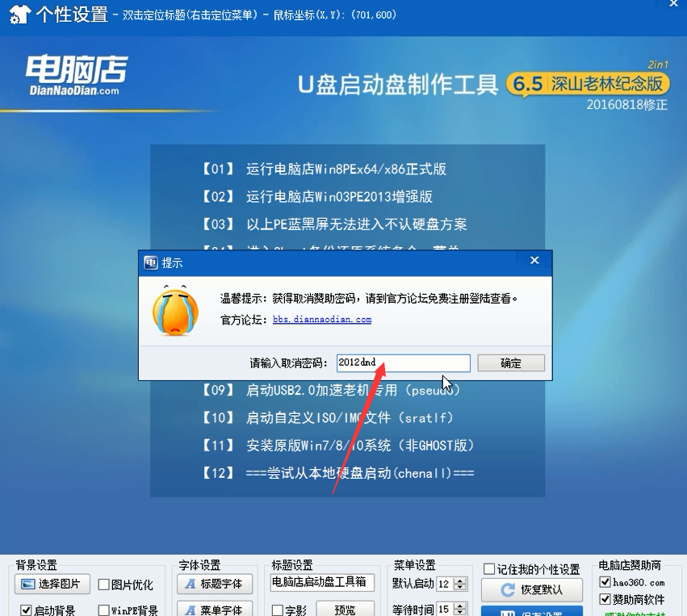Click the 20160818修正 revision text

pyautogui.click(x=627, y=105)
